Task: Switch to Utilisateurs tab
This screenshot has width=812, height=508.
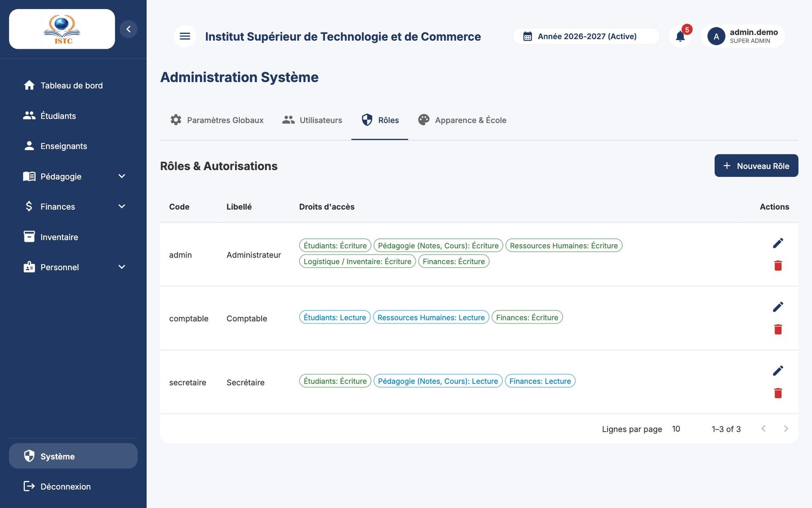Action: 312,120
